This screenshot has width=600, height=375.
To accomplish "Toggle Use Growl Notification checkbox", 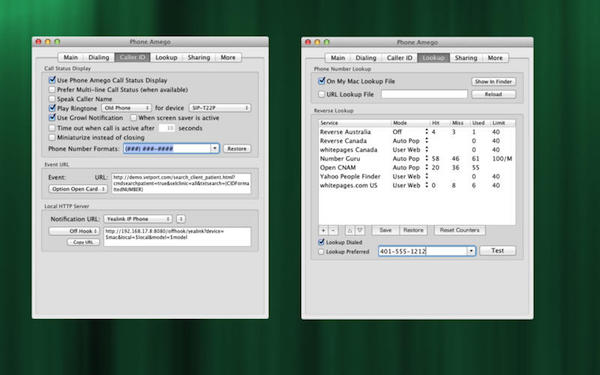I will (x=52, y=117).
